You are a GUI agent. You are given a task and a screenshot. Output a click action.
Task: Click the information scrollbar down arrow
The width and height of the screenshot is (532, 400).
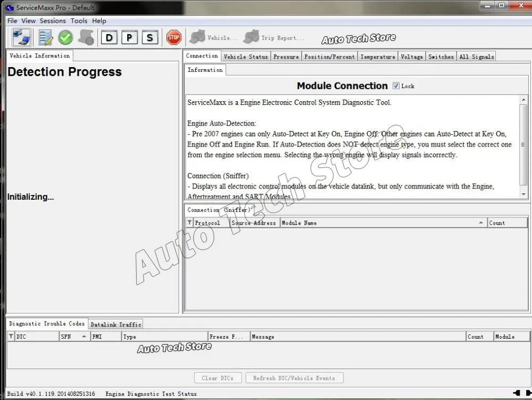[523, 194]
